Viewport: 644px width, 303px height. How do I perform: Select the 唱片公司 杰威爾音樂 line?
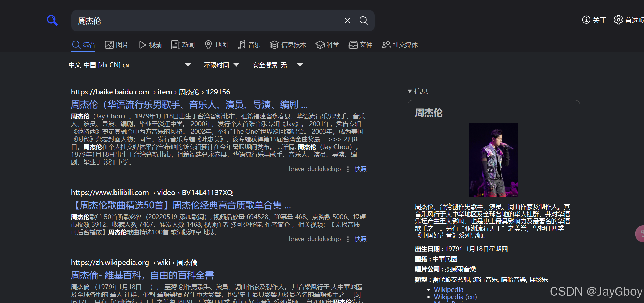(445, 269)
